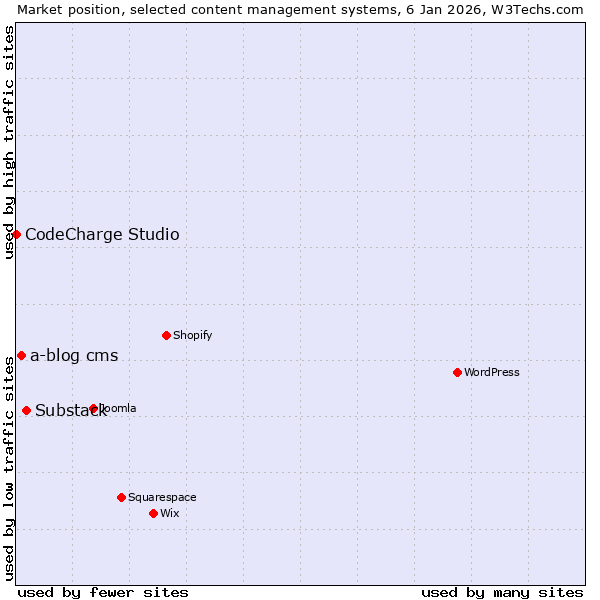Click the WordPress label text
The height and width of the screenshot is (600, 600).
click(492, 372)
